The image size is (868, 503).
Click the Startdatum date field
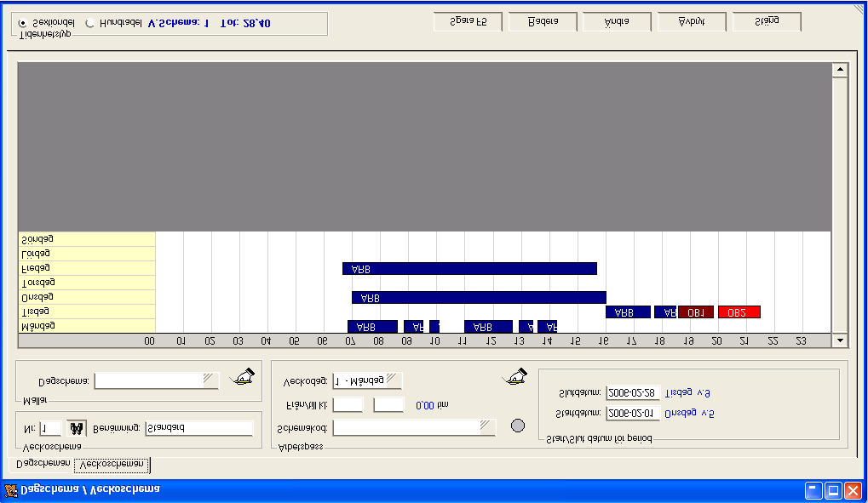pos(633,414)
